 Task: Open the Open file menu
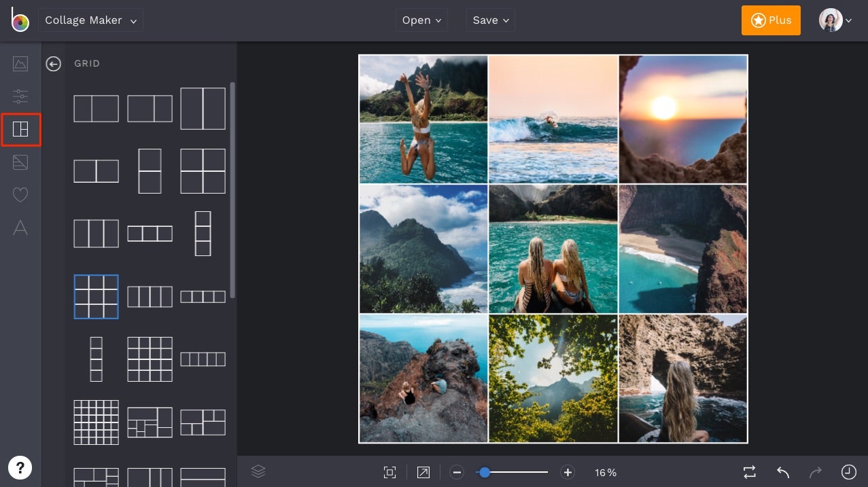click(421, 20)
